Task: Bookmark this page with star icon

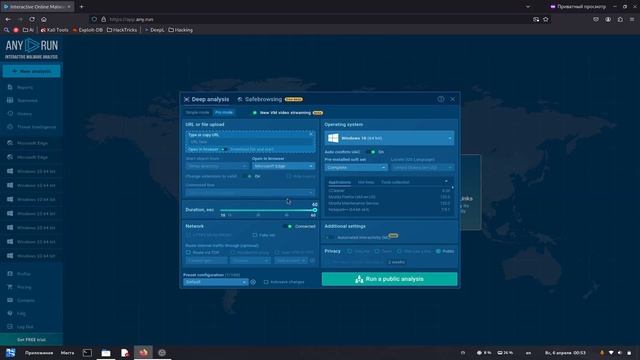Action: (546, 19)
